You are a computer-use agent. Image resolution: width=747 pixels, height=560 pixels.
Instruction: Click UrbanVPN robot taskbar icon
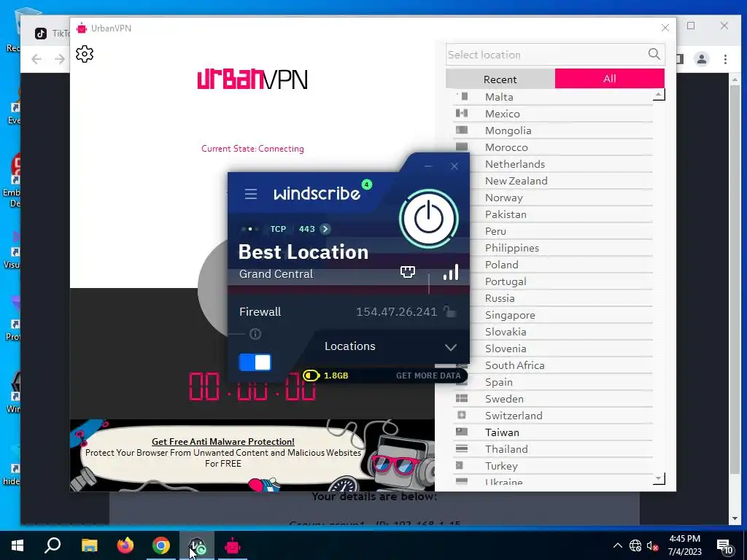(233, 545)
